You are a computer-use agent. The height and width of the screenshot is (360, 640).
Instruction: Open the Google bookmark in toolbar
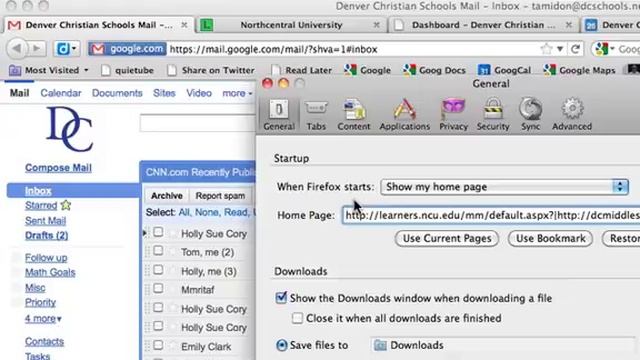point(367,70)
